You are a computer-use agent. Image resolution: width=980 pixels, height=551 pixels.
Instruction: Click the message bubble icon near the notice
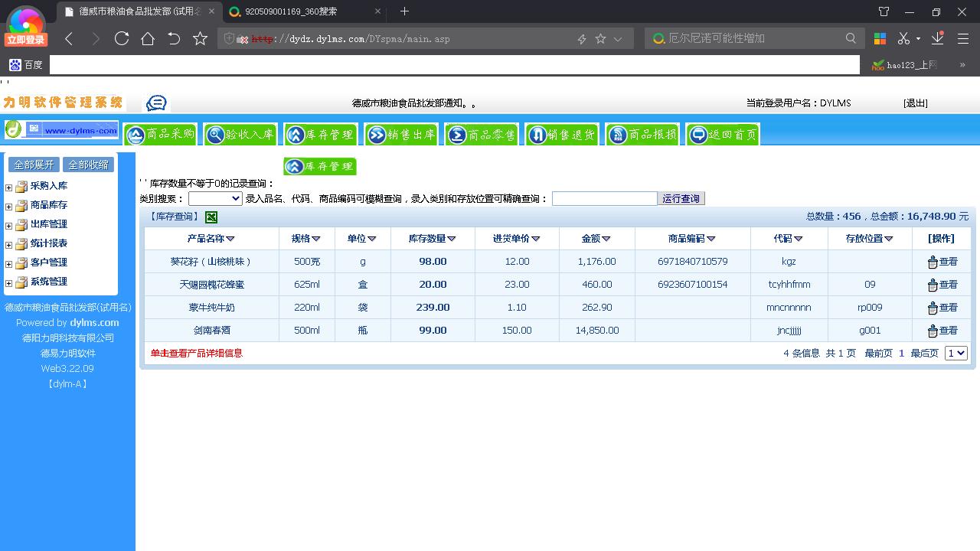point(155,102)
